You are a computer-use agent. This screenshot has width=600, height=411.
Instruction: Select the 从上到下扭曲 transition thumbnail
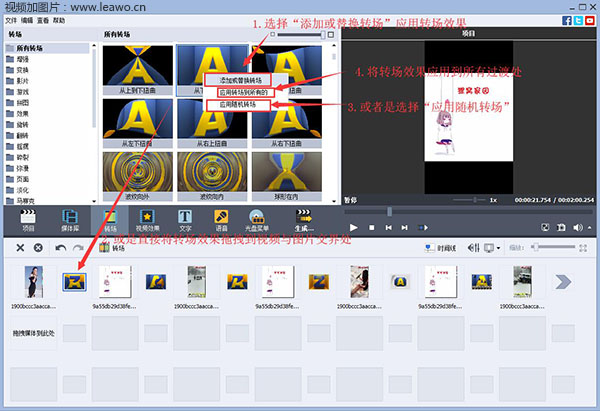coord(137,70)
